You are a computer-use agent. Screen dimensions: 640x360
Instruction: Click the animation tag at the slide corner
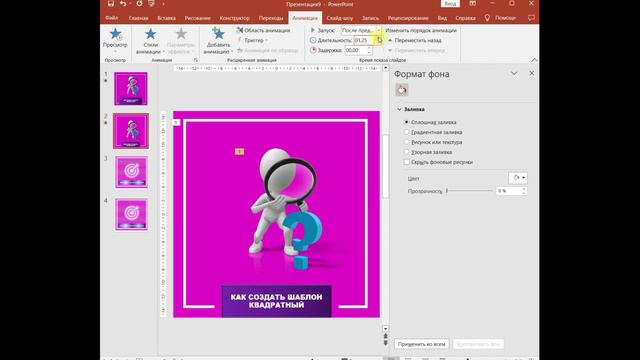coord(176,122)
